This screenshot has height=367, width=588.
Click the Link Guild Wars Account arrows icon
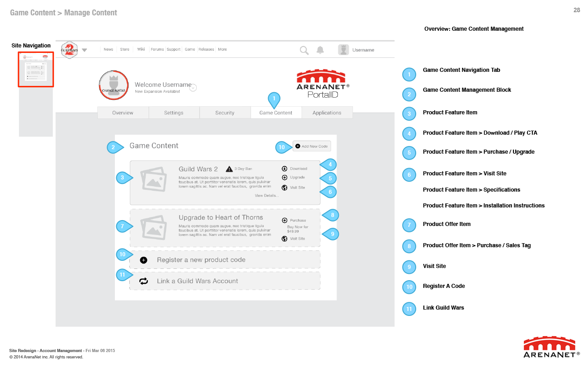click(x=144, y=281)
